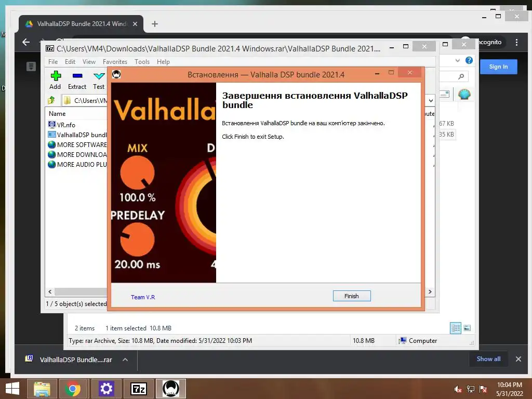Click the shell icon in the Explorer window
The height and width of the screenshot is (399, 532).
pyautogui.click(x=464, y=94)
